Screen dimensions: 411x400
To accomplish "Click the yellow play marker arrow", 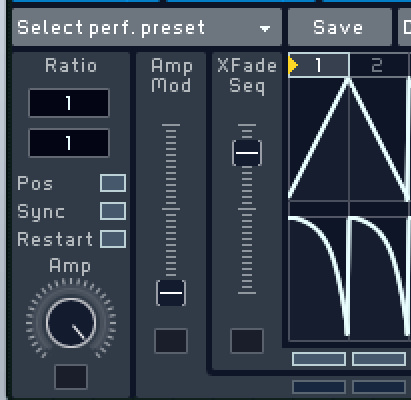I will tap(293, 65).
